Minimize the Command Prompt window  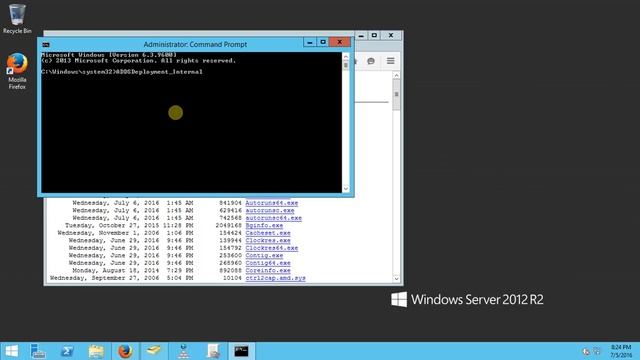point(309,42)
